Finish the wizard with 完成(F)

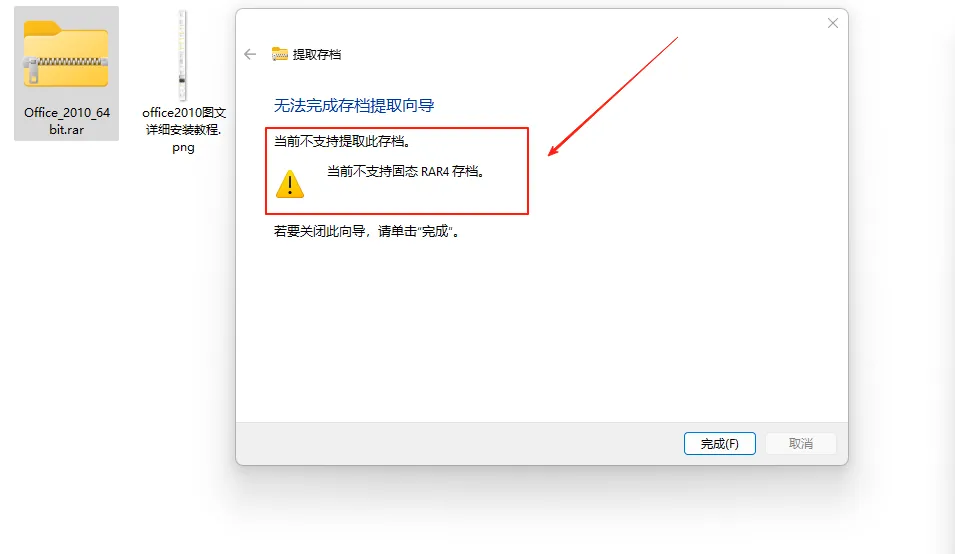click(x=719, y=444)
